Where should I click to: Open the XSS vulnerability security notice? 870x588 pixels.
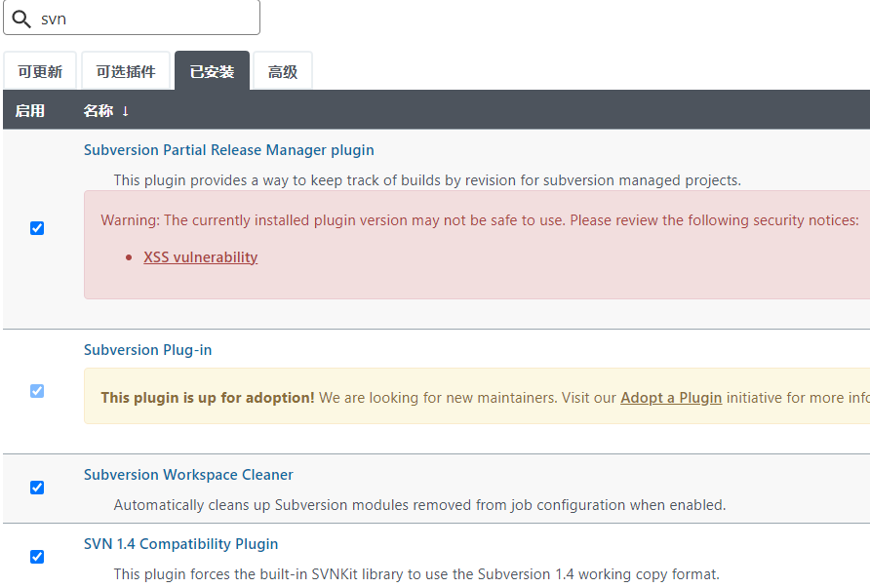click(200, 257)
